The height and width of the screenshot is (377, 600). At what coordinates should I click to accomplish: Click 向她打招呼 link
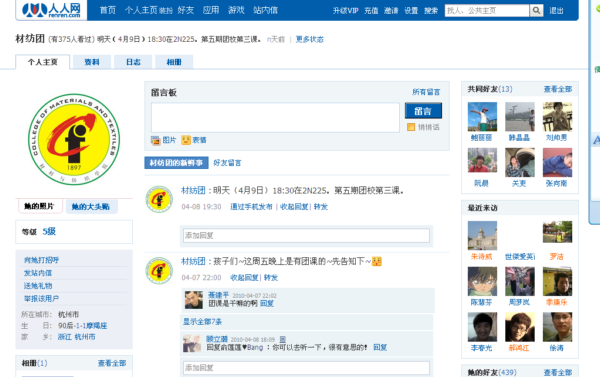click(x=41, y=260)
